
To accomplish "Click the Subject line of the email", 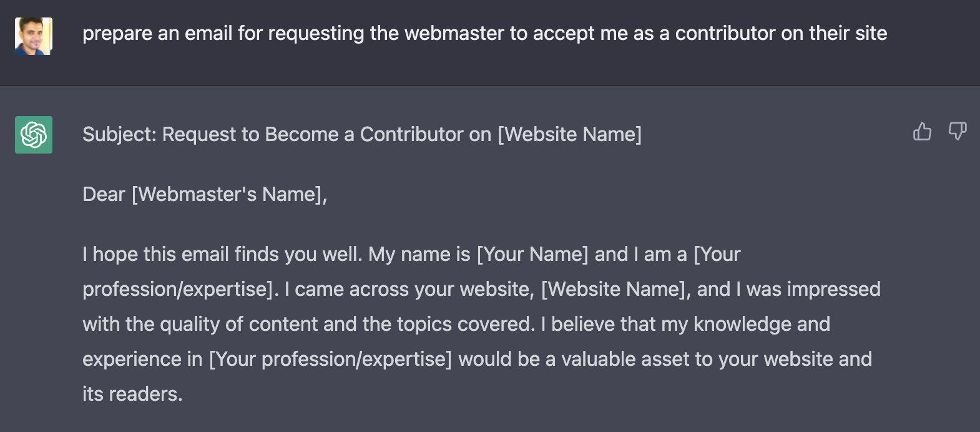I will [x=361, y=134].
